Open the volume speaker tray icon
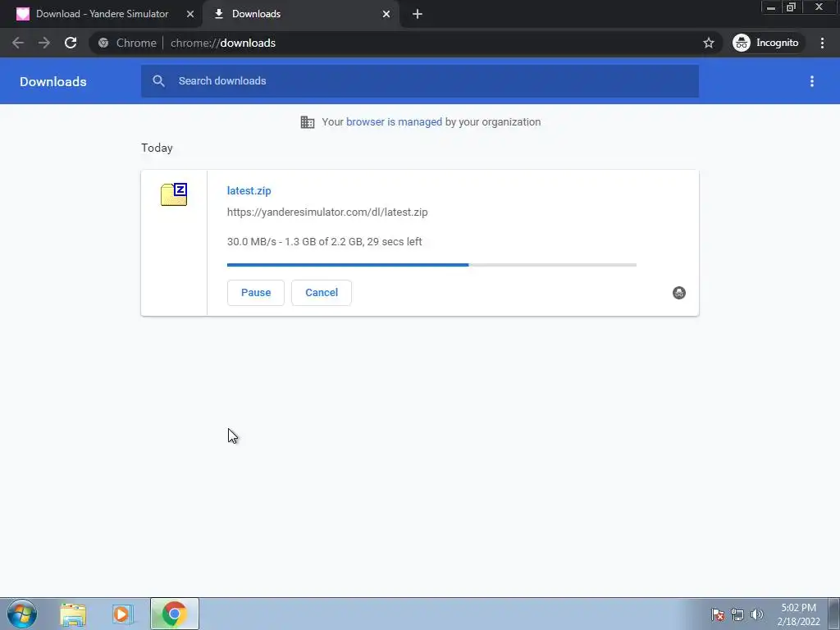840x630 pixels. point(756,614)
